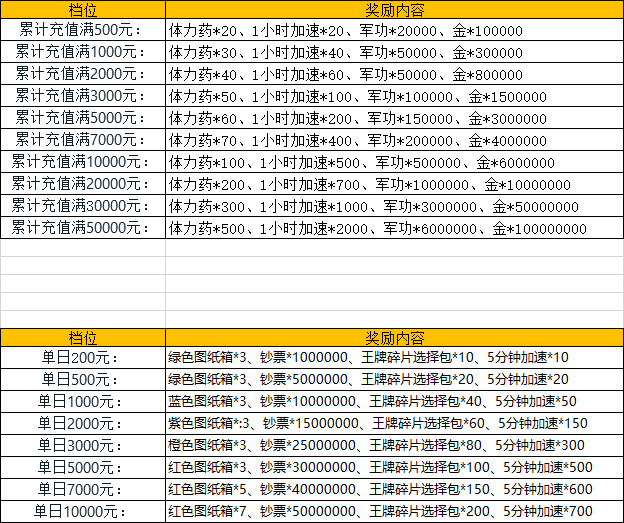Select the 累计充值满500元 cell

point(82,30)
